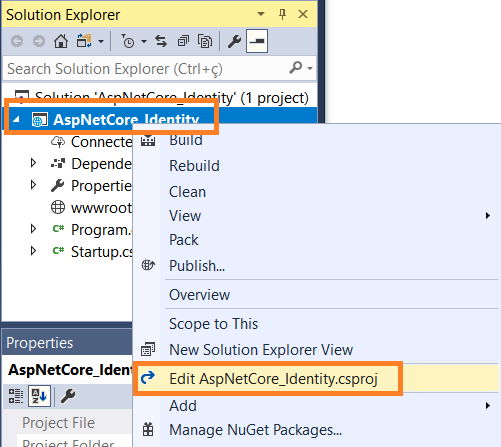Pin the Solution Explorer panel with auto-hide pin
Screen dimensions: 501x447
pyautogui.click(x=282, y=14)
